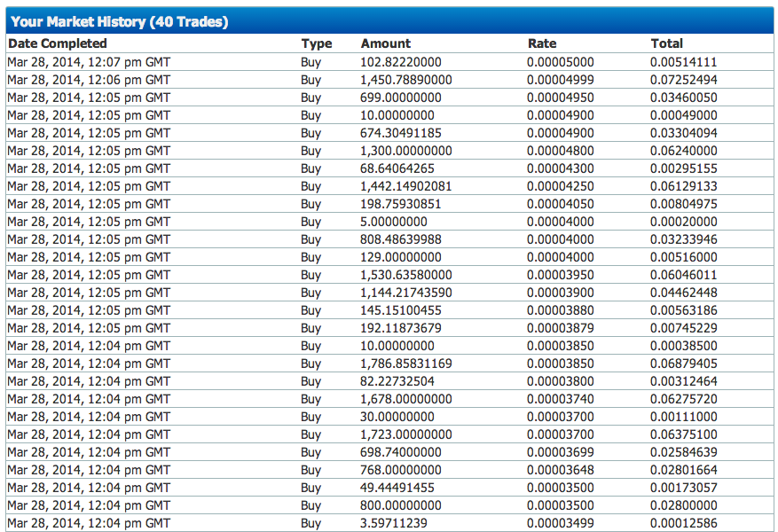Click amount 49.44491455

[x=397, y=488]
